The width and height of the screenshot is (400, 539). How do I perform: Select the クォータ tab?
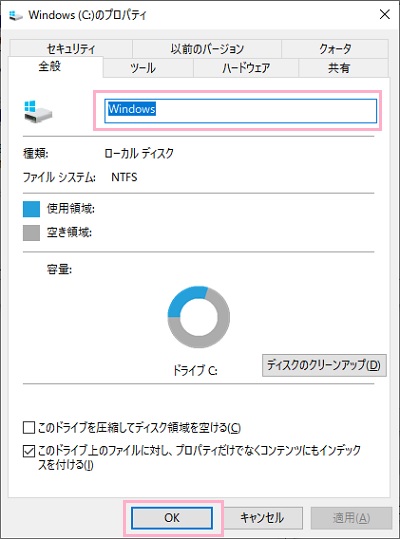(335, 49)
